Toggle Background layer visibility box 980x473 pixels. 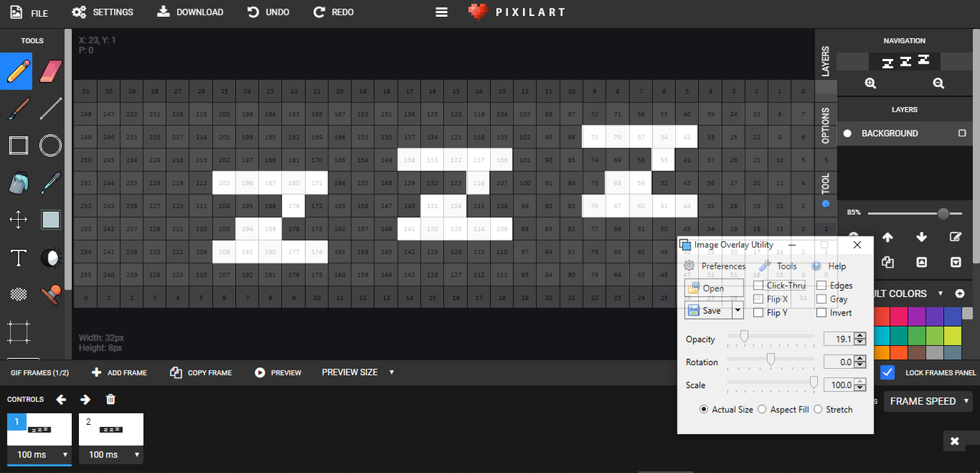click(x=962, y=133)
